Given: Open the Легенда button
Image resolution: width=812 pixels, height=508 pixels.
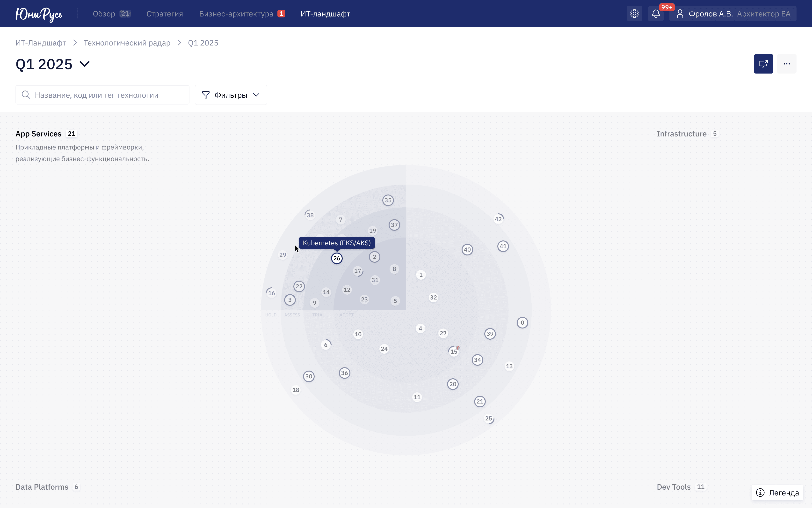Looking at the screenshot, I should pos(777,493).
